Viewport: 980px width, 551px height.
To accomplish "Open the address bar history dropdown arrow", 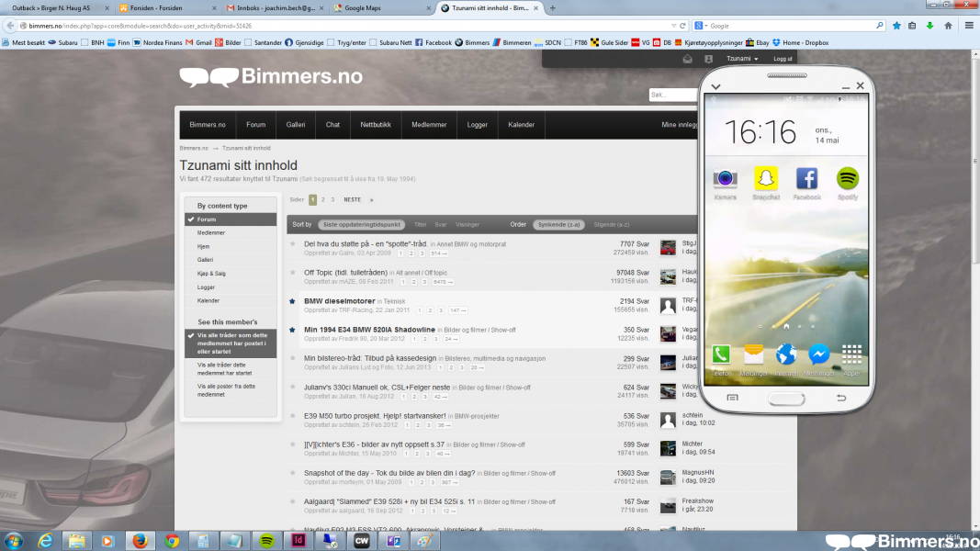I will pyautogui.click(x=674, y=26).
